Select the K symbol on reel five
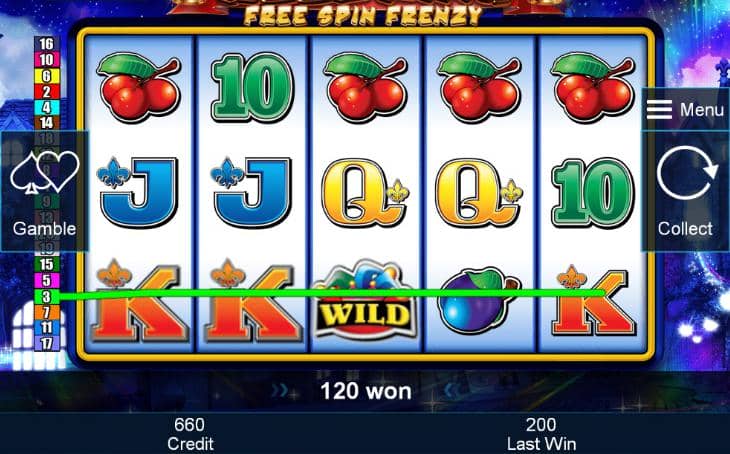 [593, 301]
